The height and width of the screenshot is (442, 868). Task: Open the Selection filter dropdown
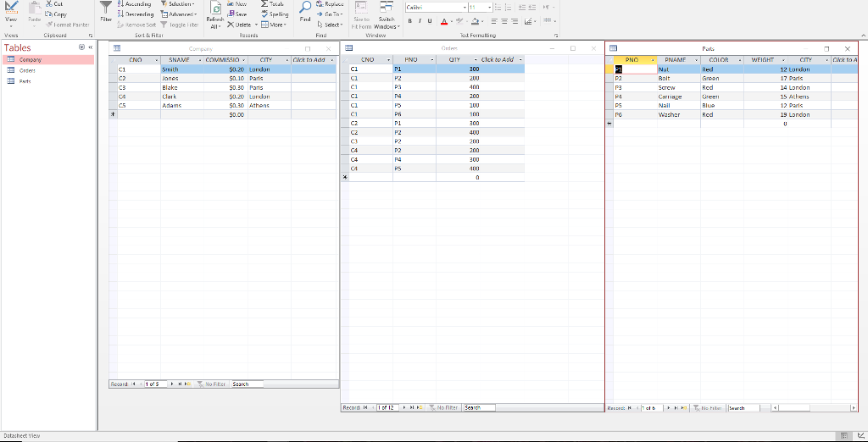pyautogui.click(x=178, y=4)
